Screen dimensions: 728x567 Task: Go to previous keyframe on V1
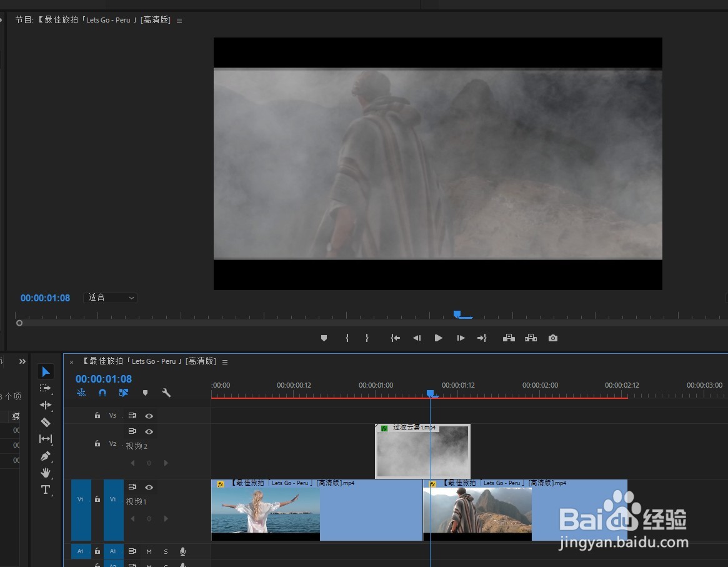coord(132,519)
